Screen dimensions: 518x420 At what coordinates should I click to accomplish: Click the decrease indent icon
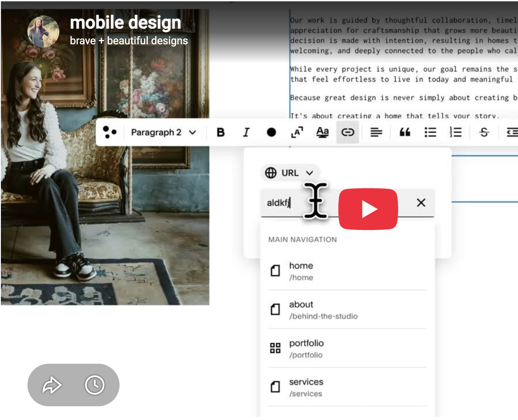(512, 132)
